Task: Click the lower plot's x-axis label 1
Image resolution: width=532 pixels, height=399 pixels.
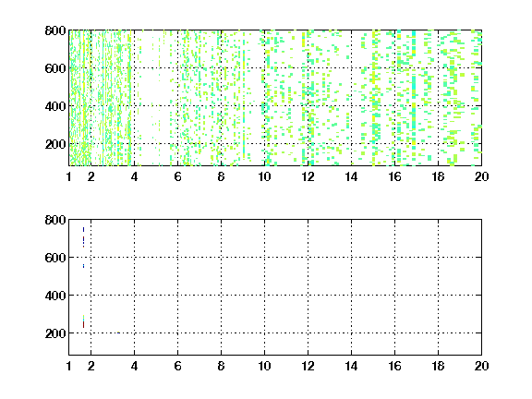Action: coord(69,366)
